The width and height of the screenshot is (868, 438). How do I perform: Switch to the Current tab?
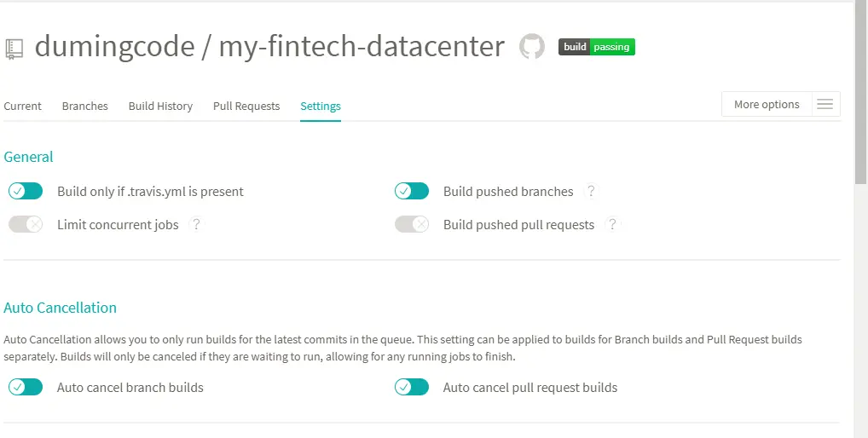(23, 107)
